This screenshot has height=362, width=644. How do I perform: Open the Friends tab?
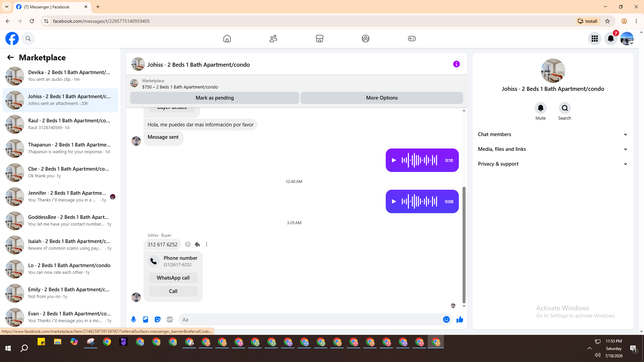273,39
